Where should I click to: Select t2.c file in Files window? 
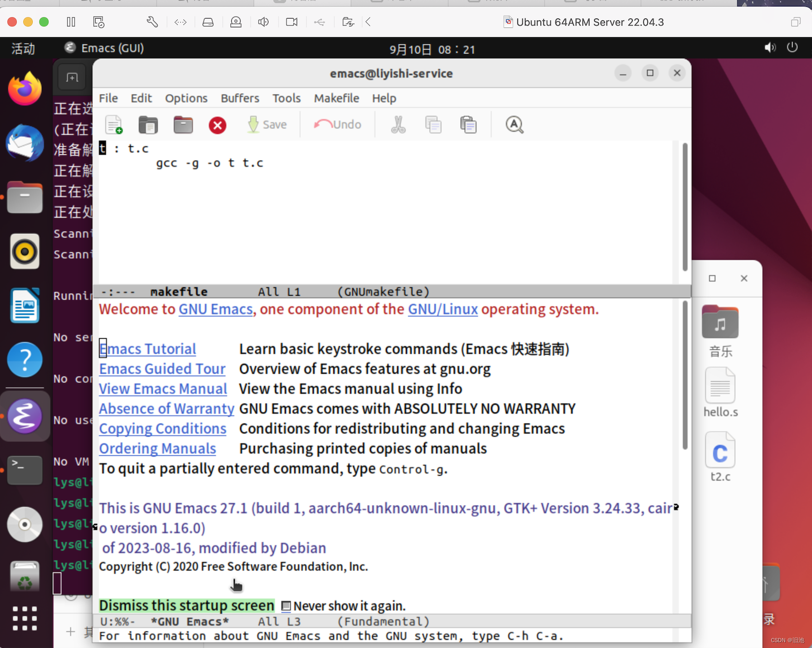[x=720, y=457]
